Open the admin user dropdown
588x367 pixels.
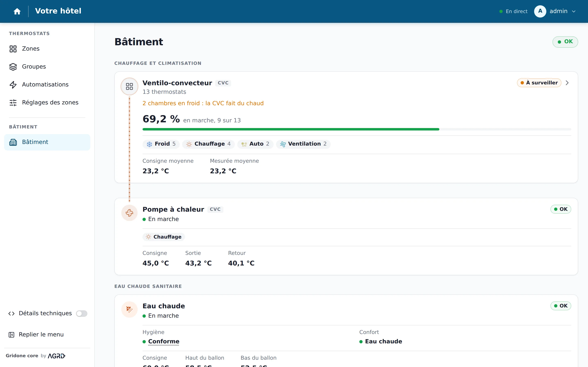pos(555,11)
